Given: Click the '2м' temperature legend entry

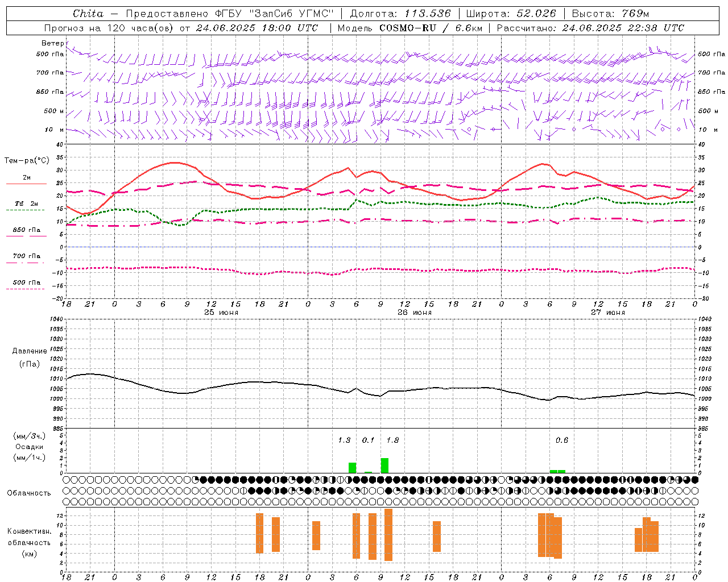Looking at the screenshot, I should pyautogui.click(x=27, y=177).
